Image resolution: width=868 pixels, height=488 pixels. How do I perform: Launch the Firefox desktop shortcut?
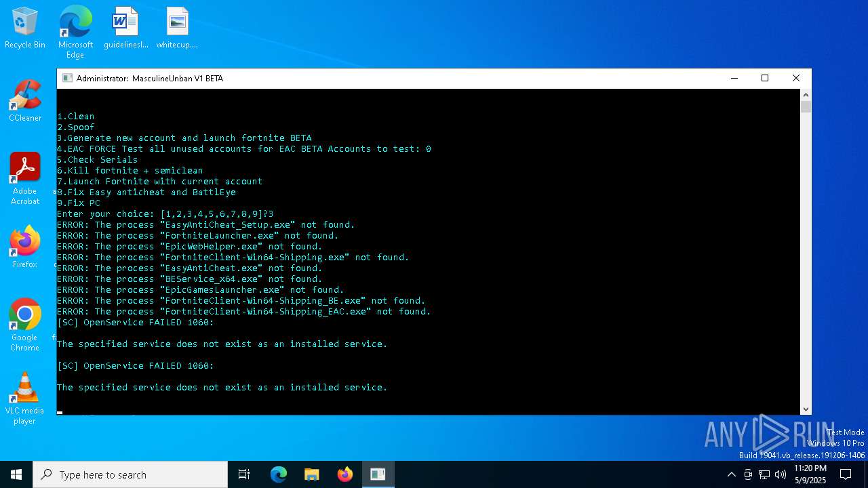25,247
